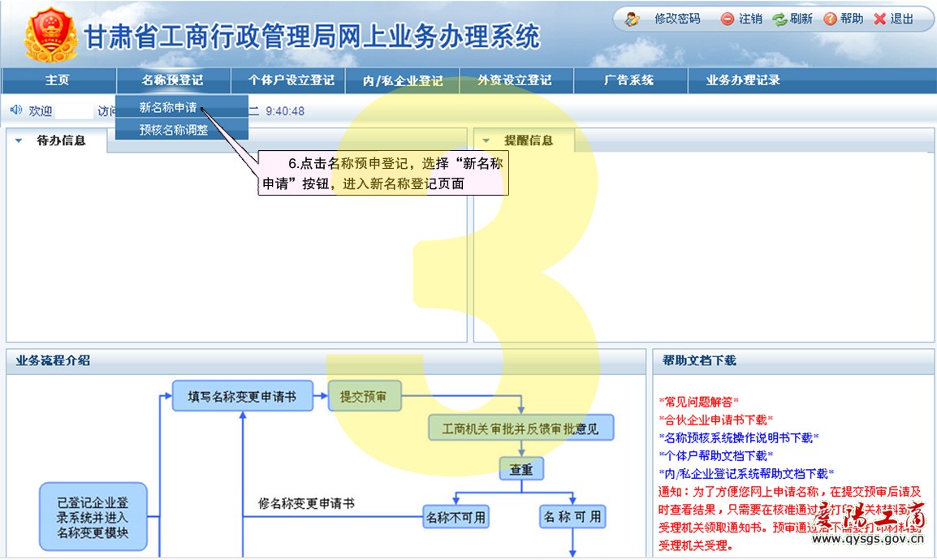Click the red logout icon

(x=728, y=19)
